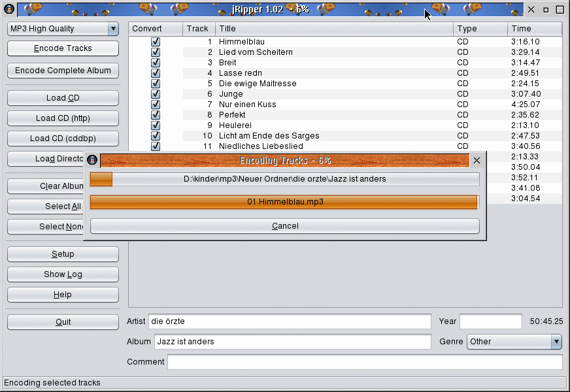This screenshot has width=570, height=392.
Task: Uncheck Convert for Perfekt track
Action: [156, 115]
